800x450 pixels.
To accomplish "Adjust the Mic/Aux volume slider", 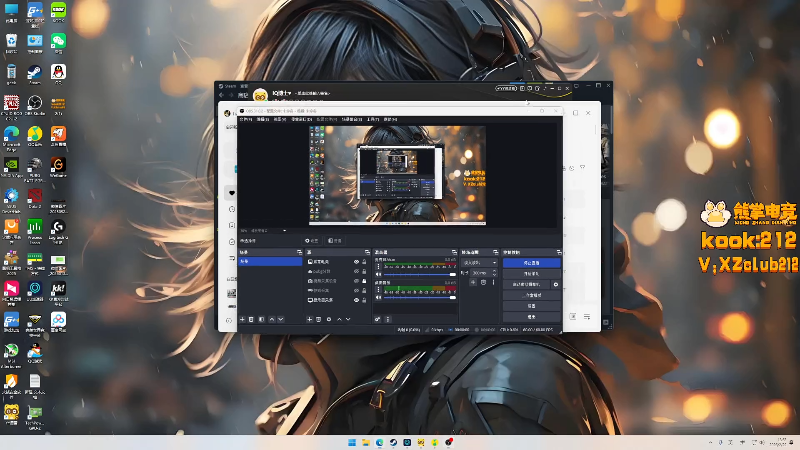I will pyautogui.click(x=420, y=274).
